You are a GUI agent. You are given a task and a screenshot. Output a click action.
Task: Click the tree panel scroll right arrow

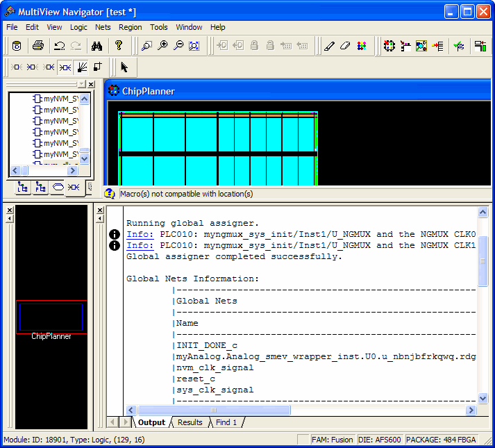pos(72,171)
